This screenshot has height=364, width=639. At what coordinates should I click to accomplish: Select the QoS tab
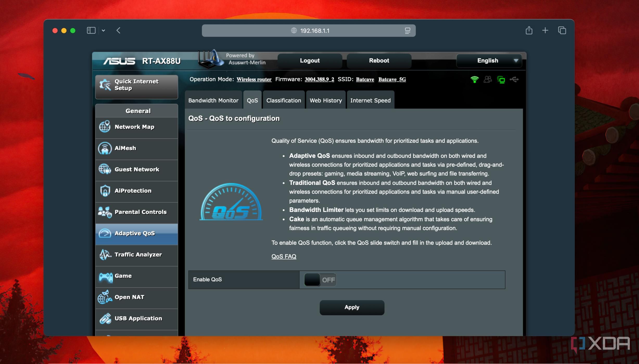click(x=252, y=100)
